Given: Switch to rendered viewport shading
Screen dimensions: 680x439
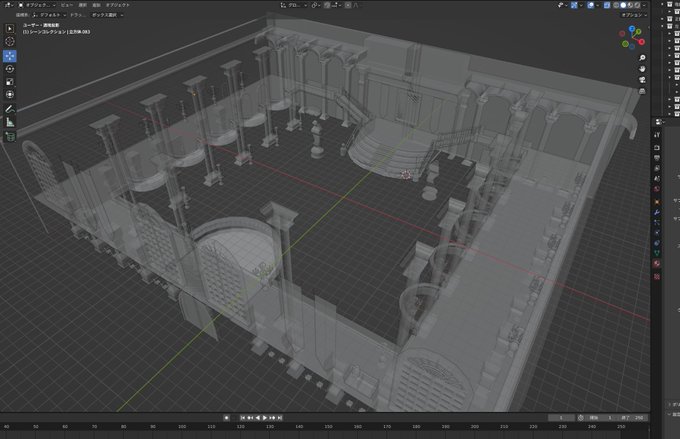Looking at the screenshot, I should tap(637, 5).
